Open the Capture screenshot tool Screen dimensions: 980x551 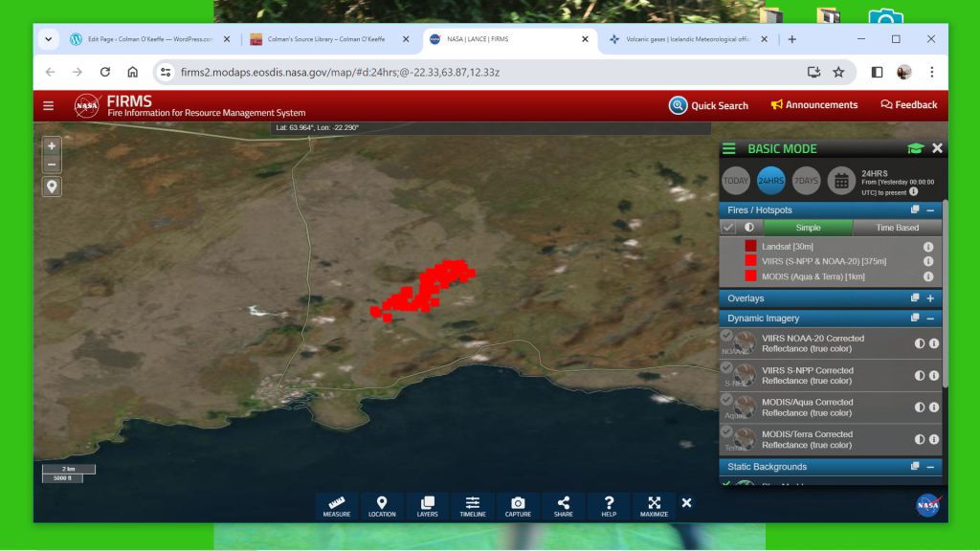point(518,505)
